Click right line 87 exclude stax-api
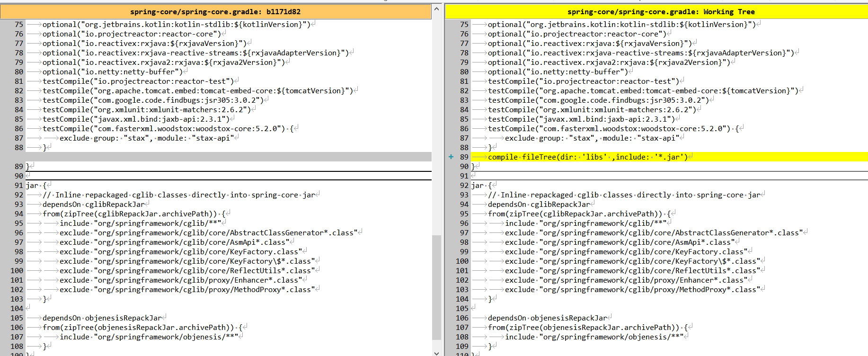This screenshot has height=356, width=868. [x=592, y=138]
